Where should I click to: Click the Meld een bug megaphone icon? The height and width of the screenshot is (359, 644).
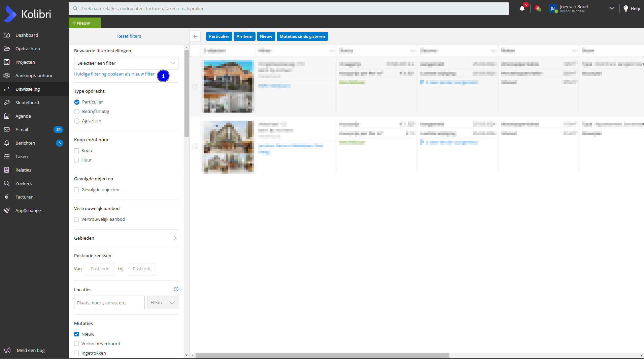pos(7,350)
